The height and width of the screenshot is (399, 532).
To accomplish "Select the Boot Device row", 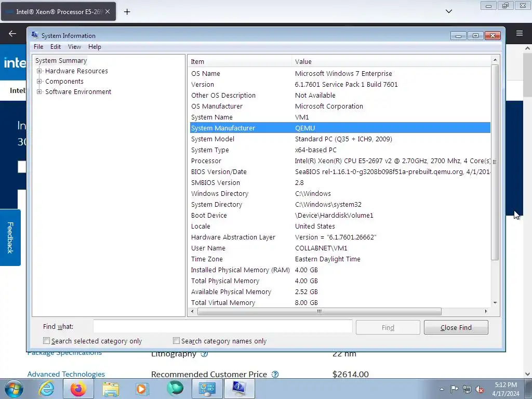I will click(x=340, y=216).
